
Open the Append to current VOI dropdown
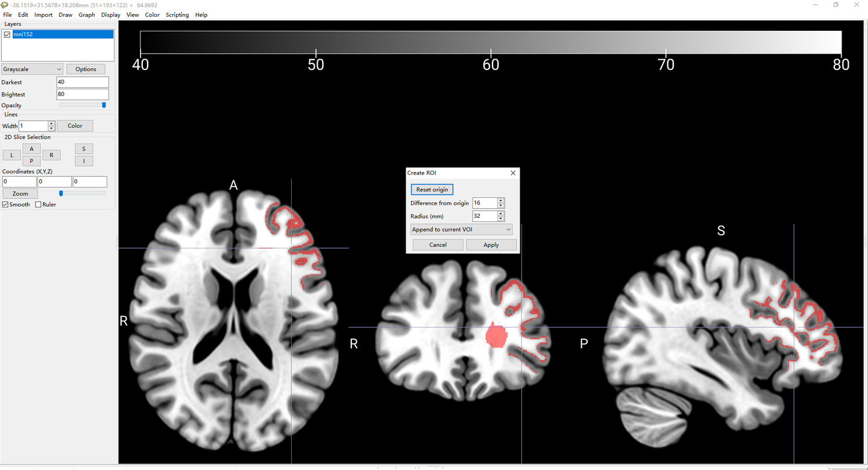coord(461,229)
